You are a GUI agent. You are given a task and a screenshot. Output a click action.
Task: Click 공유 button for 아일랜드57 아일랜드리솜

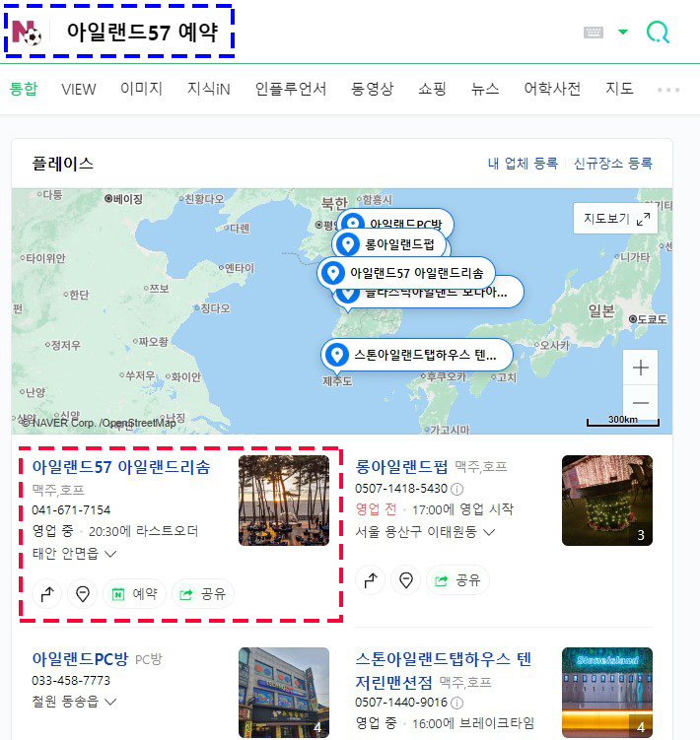click(x=203, y=594)
